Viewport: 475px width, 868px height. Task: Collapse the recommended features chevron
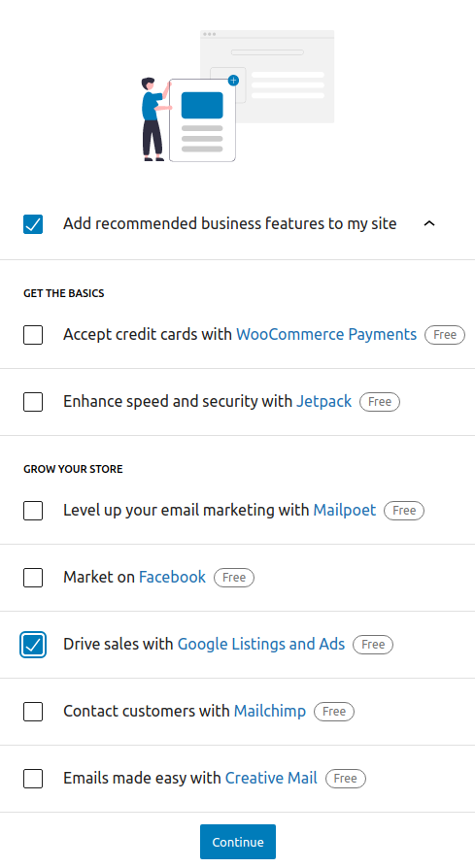tap(429, 223)
